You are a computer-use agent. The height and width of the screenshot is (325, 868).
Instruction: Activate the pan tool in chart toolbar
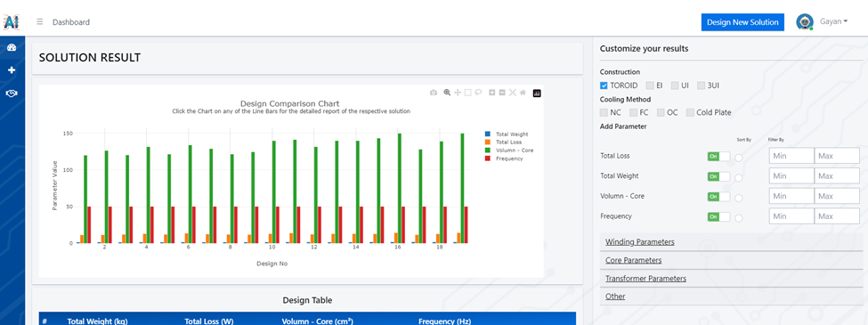click(458, 93)
